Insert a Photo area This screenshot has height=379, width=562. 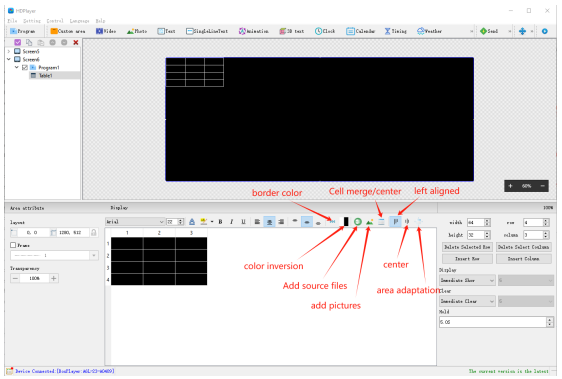point(137,31)
